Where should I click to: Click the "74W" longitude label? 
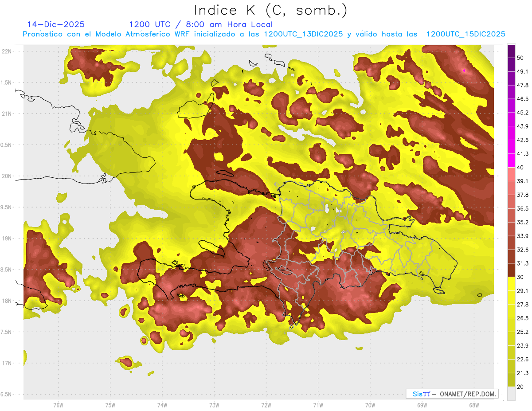tap(162, 405)
